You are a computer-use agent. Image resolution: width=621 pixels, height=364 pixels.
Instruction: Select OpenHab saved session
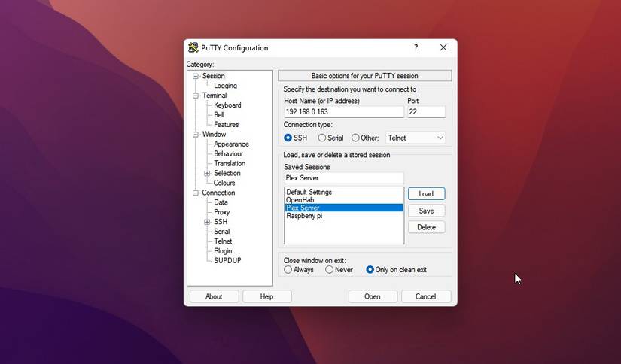click(344, 200)
